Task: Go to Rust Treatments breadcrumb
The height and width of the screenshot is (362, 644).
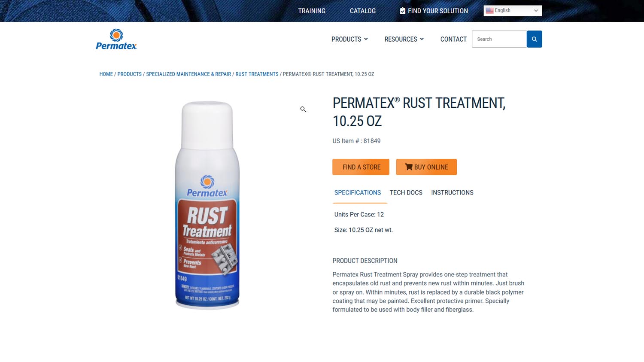Action: [257, 74]
